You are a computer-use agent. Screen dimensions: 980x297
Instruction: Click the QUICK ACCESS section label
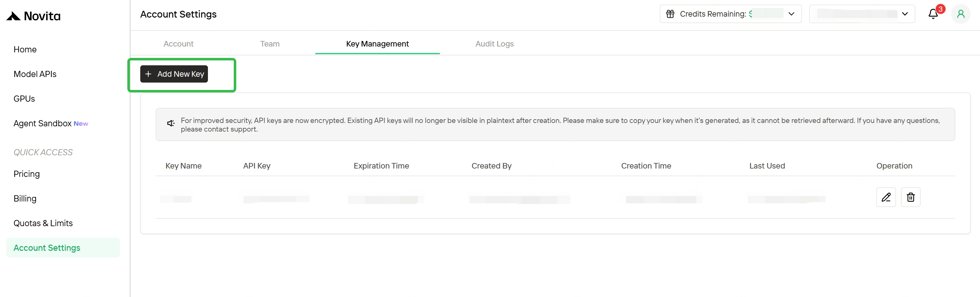(43, 153)
